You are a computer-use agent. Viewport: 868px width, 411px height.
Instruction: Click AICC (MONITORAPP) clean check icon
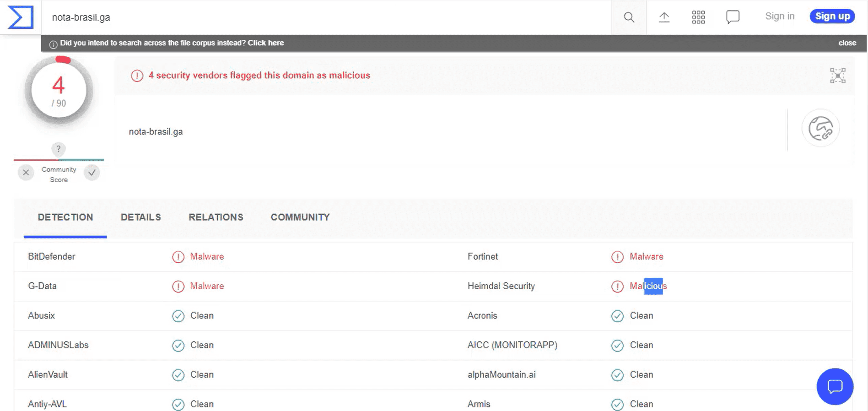click(617, 346)
